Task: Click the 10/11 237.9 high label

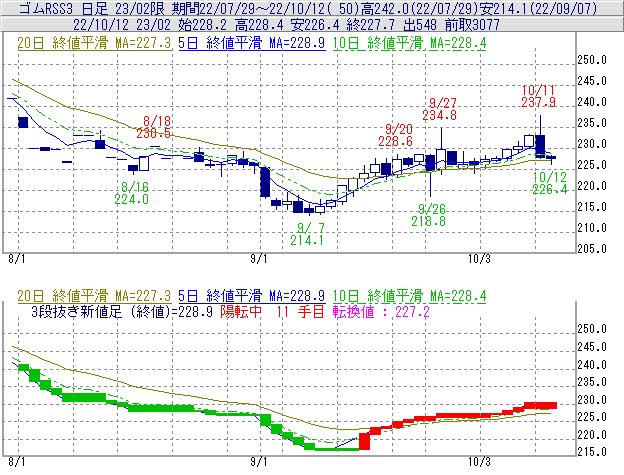Action: (x=539, y=96)
